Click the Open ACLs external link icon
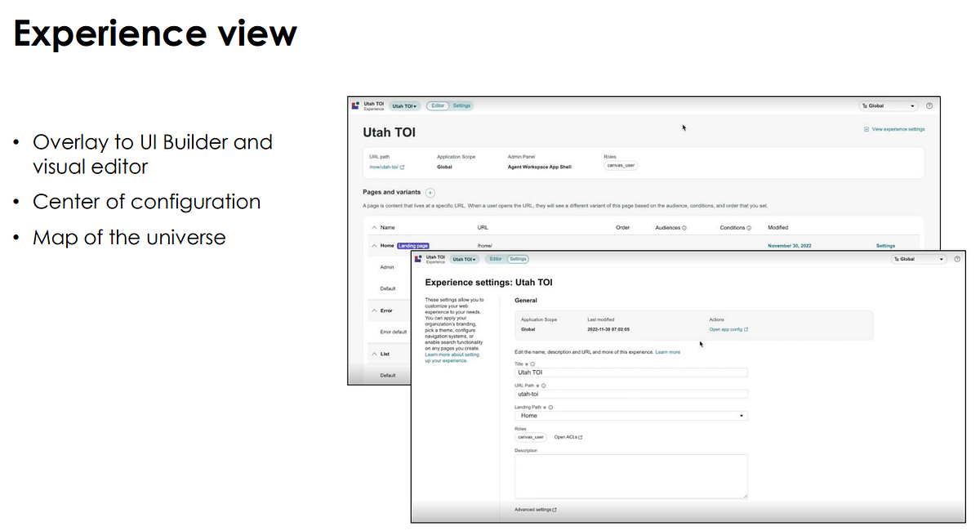Viewport: 980px width, 531px height. (x=579, y=437)
